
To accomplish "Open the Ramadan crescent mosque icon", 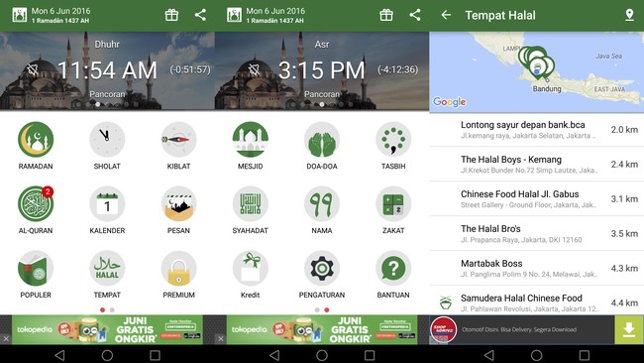I will (x=36, y=140).
